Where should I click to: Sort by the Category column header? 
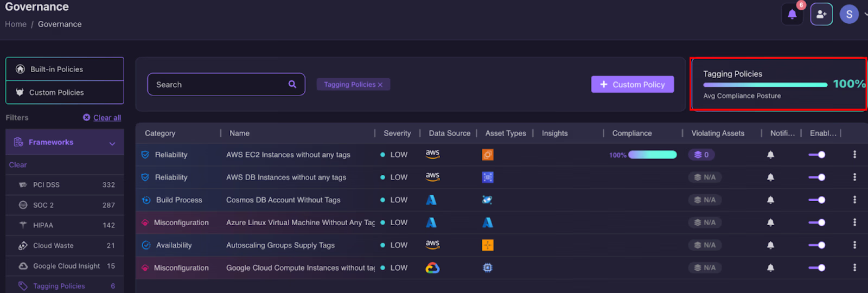coord(160,133)
